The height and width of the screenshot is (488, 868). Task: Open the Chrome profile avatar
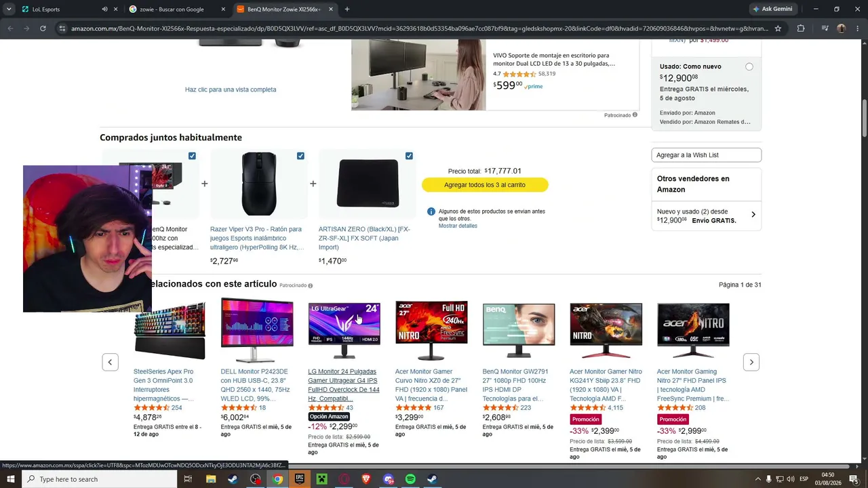pyautogui.click(x=842, y=28)
